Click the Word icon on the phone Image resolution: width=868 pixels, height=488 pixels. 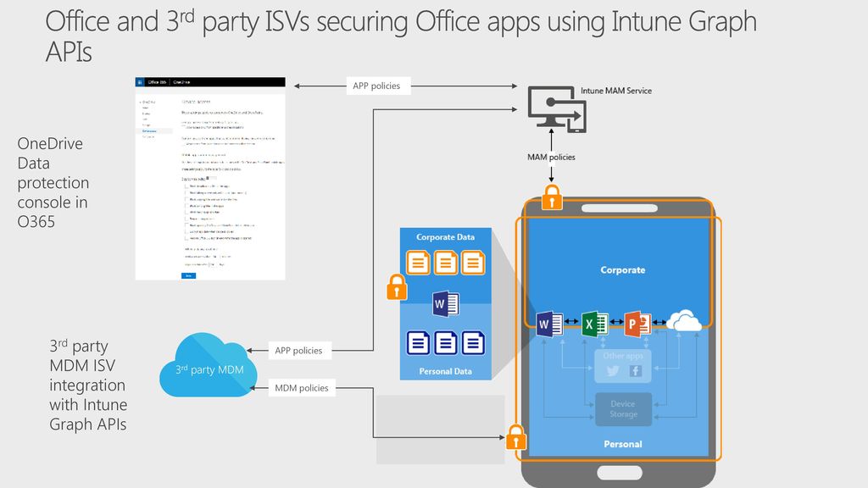point(549,324)
